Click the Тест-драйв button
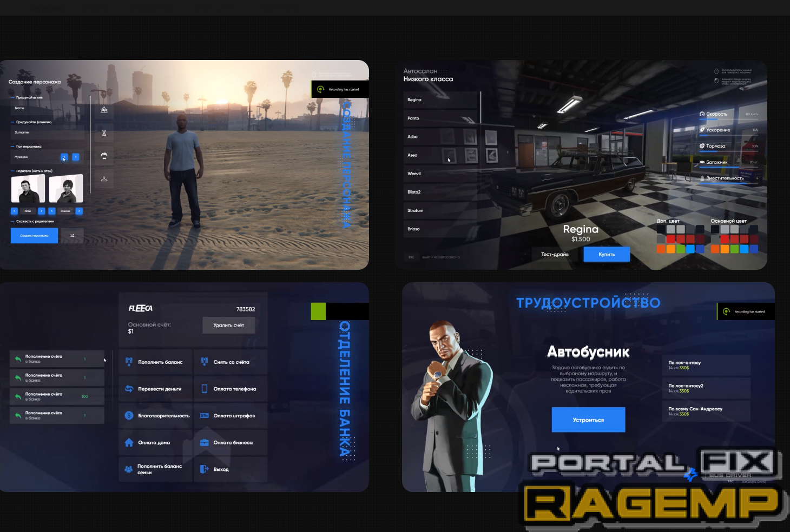The image size is (790, 532). (x=555, y=254)
